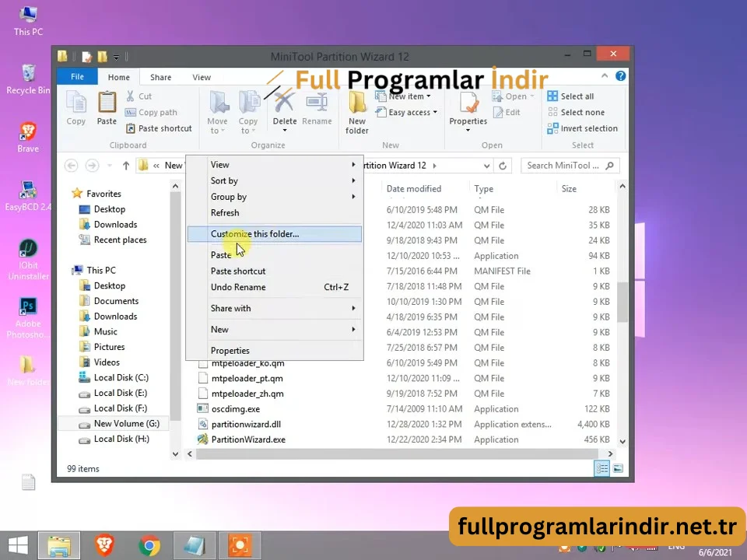
Task: Click Copy path in ribbon
Action: click(x=151, y=112)
